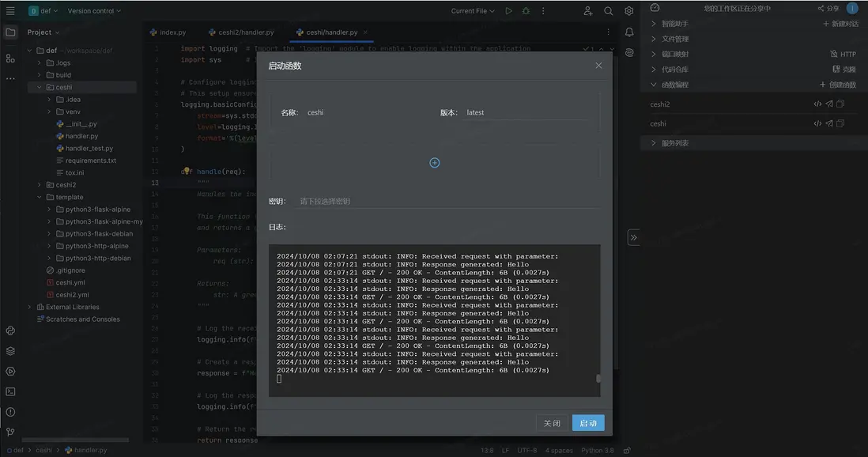Screen dimensions: 868x457
Task: Expand the 服务列表 section
Action: (654, 143)
